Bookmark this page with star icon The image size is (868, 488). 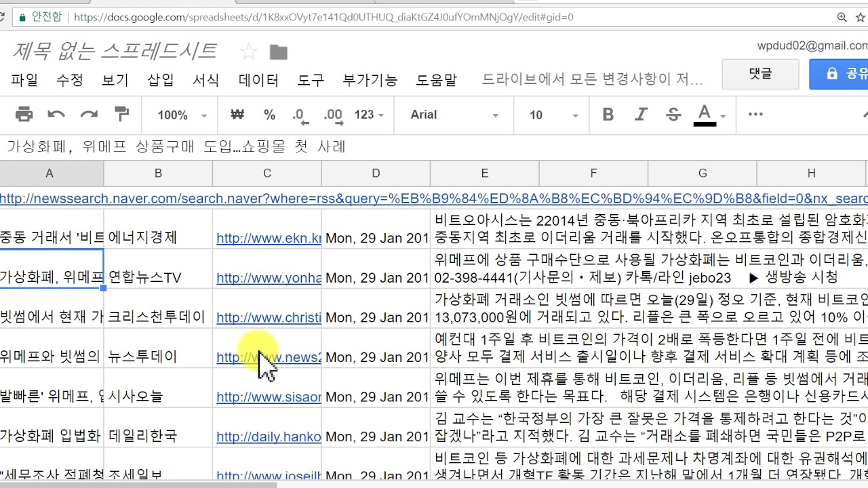[861, 17]
